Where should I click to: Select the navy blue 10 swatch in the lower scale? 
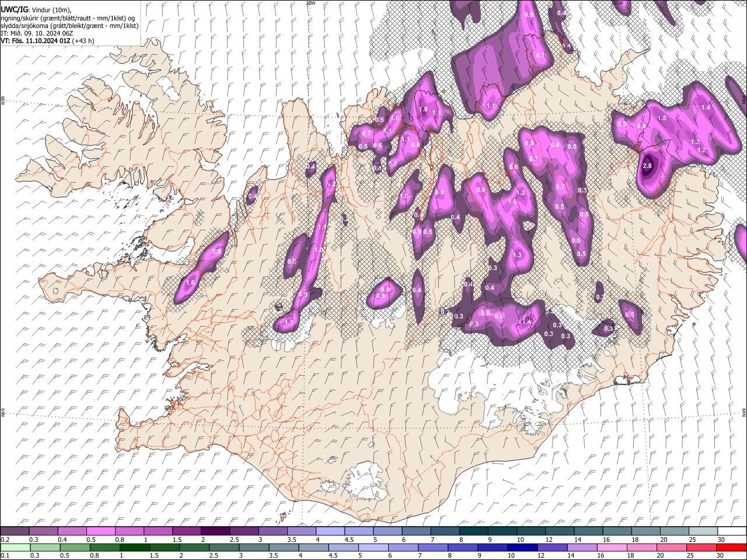pyautogui.click(x=522, y=547)
